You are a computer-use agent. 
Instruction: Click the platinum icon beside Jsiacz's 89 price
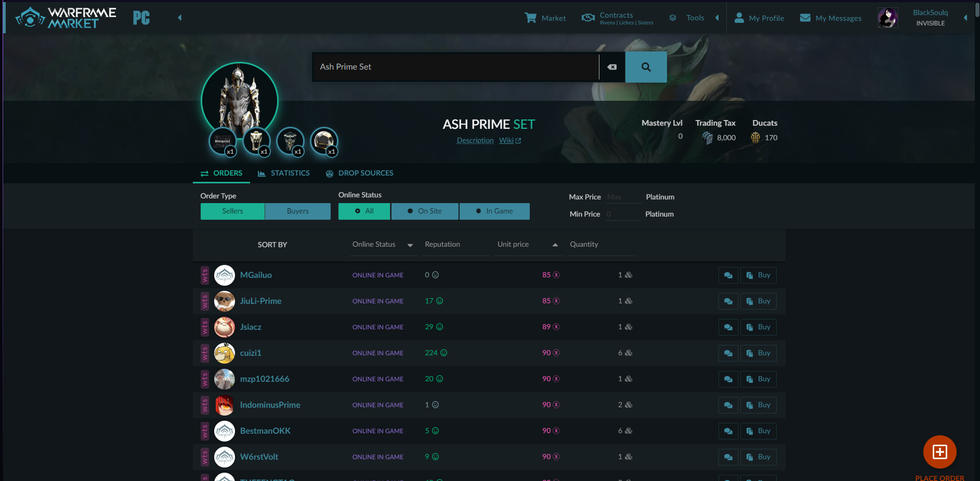(556, 327)
